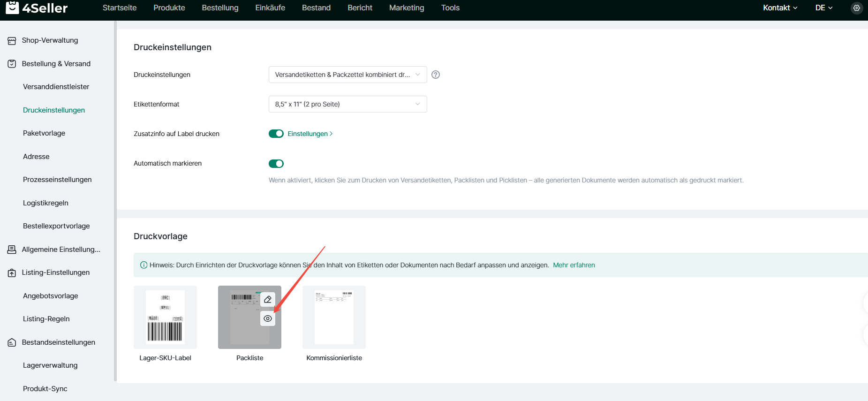The image size is (868, 401).
Task: Click the help question mark beside Druckeinstellungen dropdown
Action: coord(436,75)
